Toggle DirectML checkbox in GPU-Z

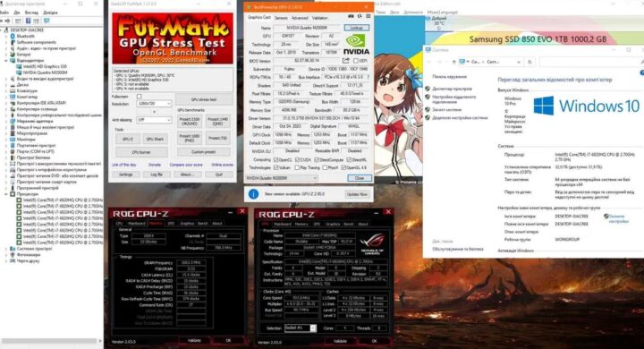(349, 159)
